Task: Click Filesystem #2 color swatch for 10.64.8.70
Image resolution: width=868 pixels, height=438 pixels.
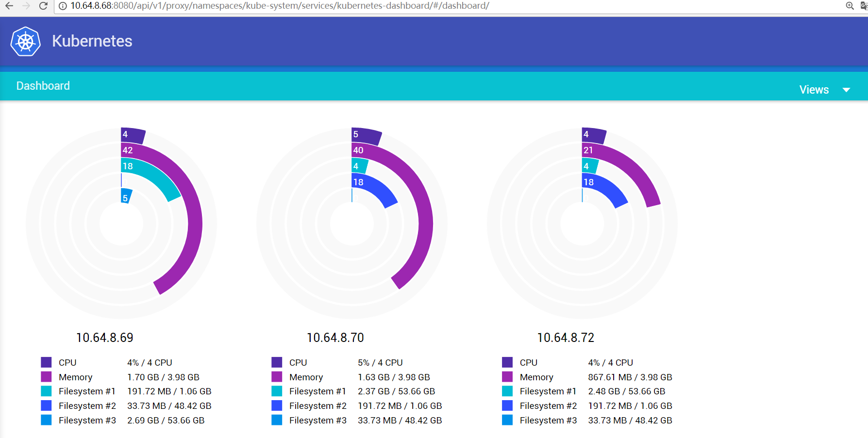Action: tap(277, 406)
